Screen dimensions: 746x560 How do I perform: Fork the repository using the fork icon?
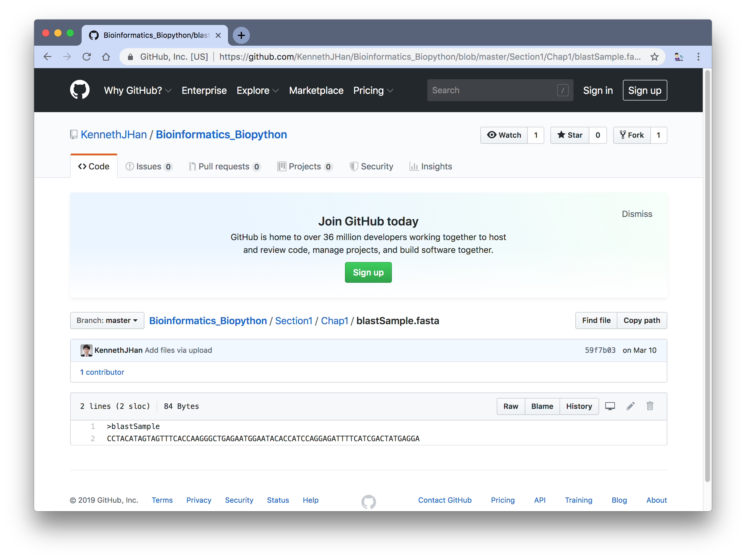point(632,135)
